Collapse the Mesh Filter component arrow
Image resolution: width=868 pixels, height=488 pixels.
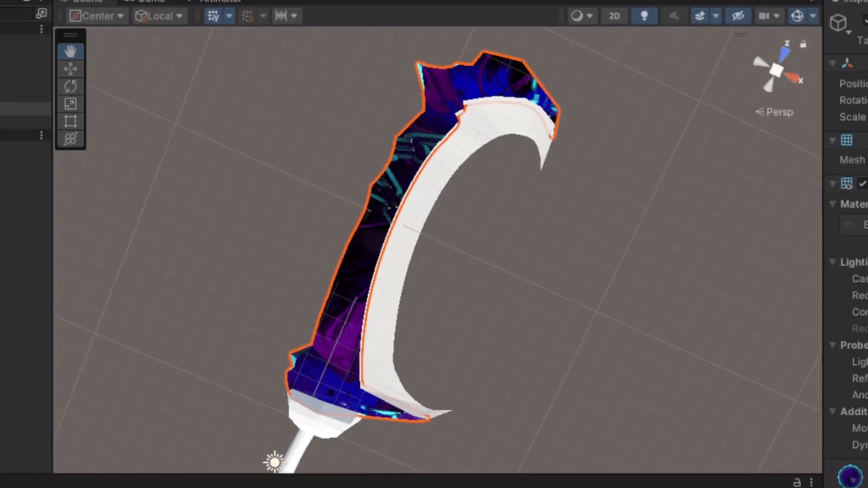tap(832, 141)
